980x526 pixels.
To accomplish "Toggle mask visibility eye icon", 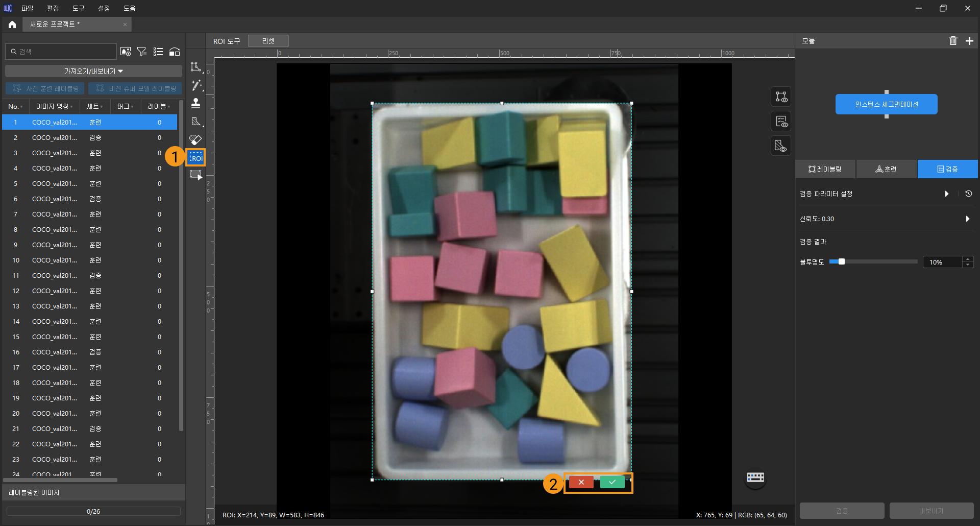I will tap(781, 146).
